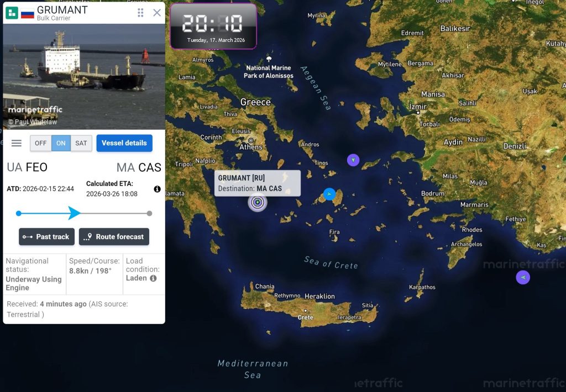Click the purple vessel marker east of Tinos
This screenshot has width=566, height=392.
(x=353, y=160)
